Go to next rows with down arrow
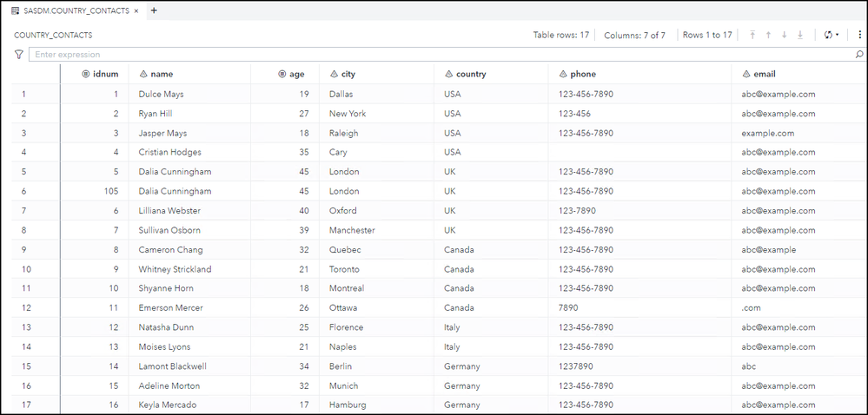Image resolution: width=868 pixels, height=415 pixels. pyautogui.click(x=784, y=35)
